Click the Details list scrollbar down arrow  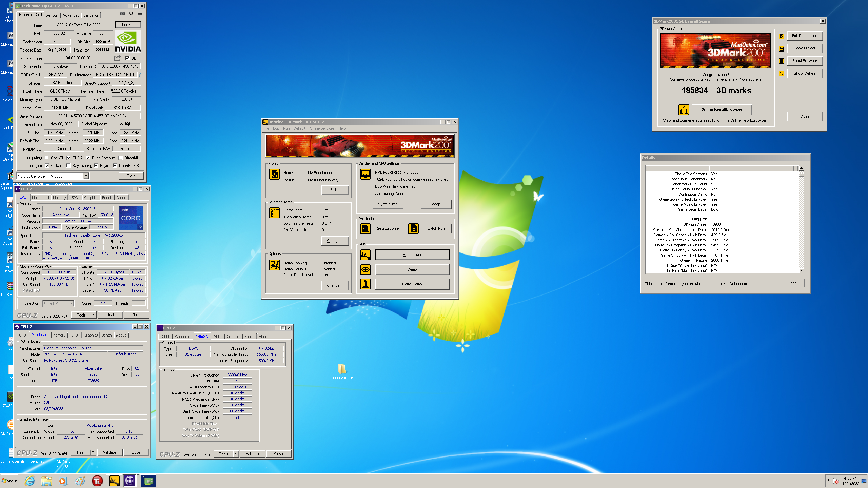tap(802, 271)
